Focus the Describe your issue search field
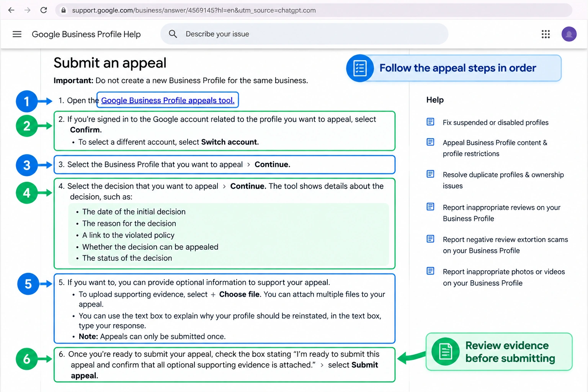Image resolution: width=588 pixels, height=392 pixels. click(x=304, y=34)
